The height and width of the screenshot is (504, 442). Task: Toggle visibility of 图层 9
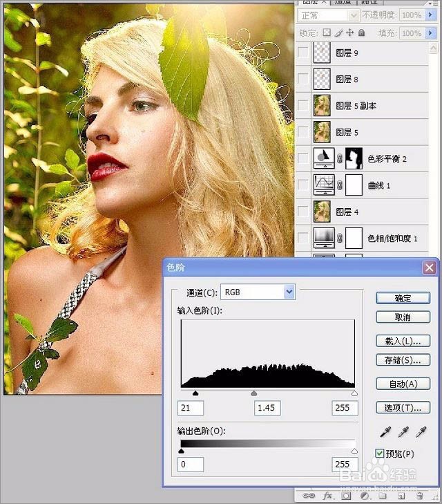tap(302, 52)
